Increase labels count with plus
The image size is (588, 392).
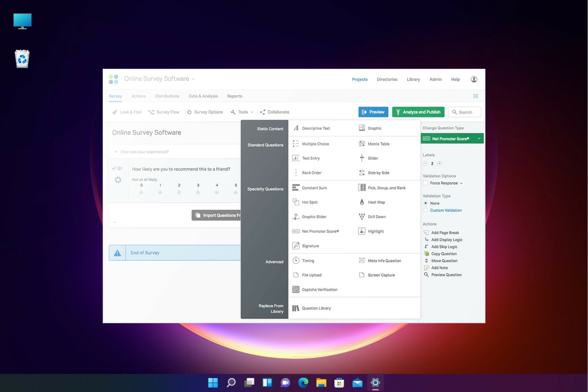pyautogui.click(x=439, y=164)
